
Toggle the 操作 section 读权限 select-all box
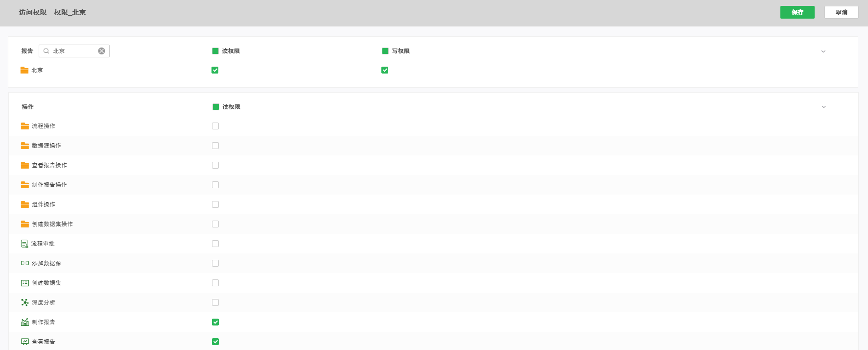(x=216, y=107)
